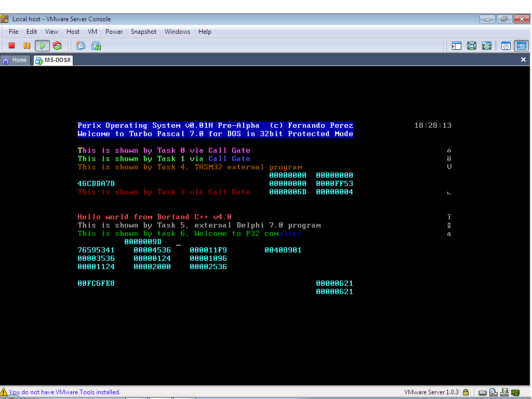Open the Snapshot menu
Viewport: 532px width, 399px height.
[143, 32]
